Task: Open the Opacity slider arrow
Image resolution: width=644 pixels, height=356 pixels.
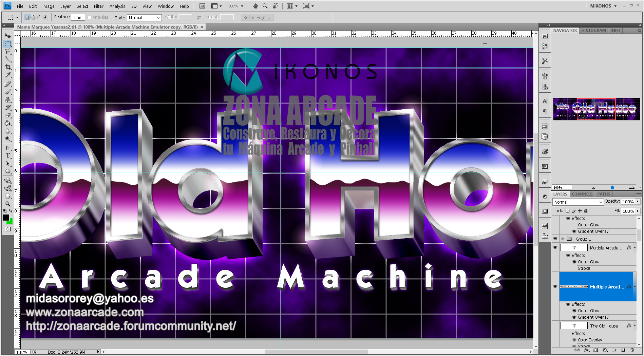Action: (x=638, y=202)
